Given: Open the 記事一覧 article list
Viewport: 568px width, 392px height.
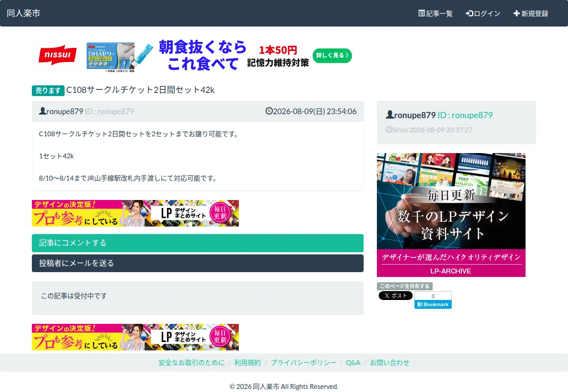Looking at the screenshot, I should (435, 13).
